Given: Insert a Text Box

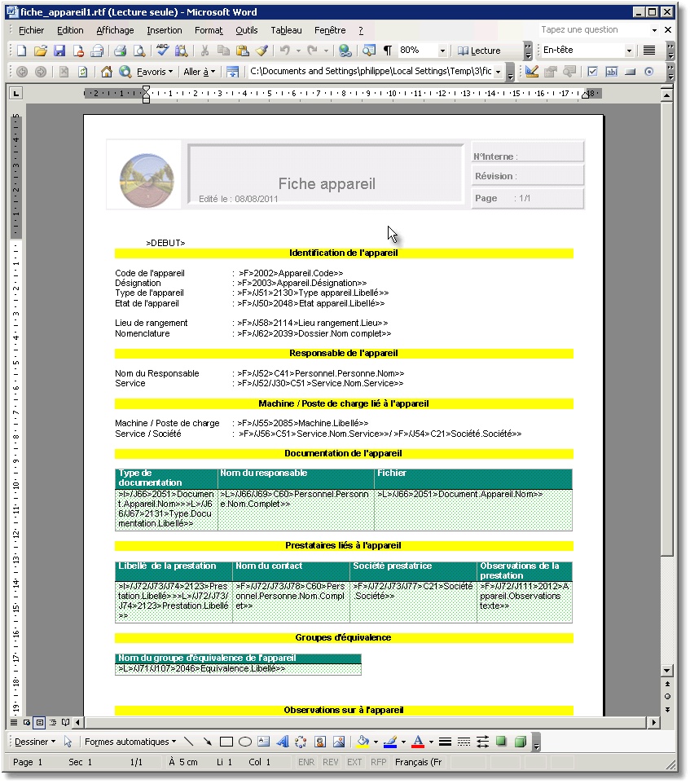Looking at the screenshot, I should (x=263, y=742).
